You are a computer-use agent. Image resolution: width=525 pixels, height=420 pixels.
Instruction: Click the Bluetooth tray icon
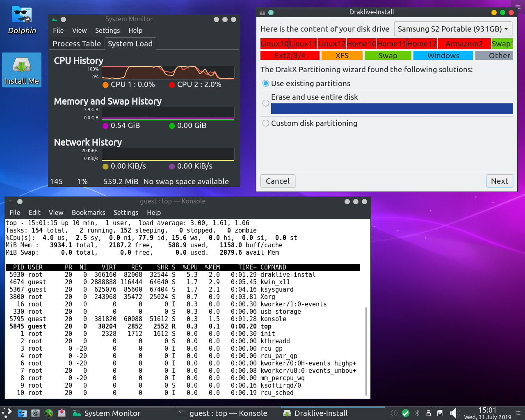pyautogui.click(x=417, y=413)
